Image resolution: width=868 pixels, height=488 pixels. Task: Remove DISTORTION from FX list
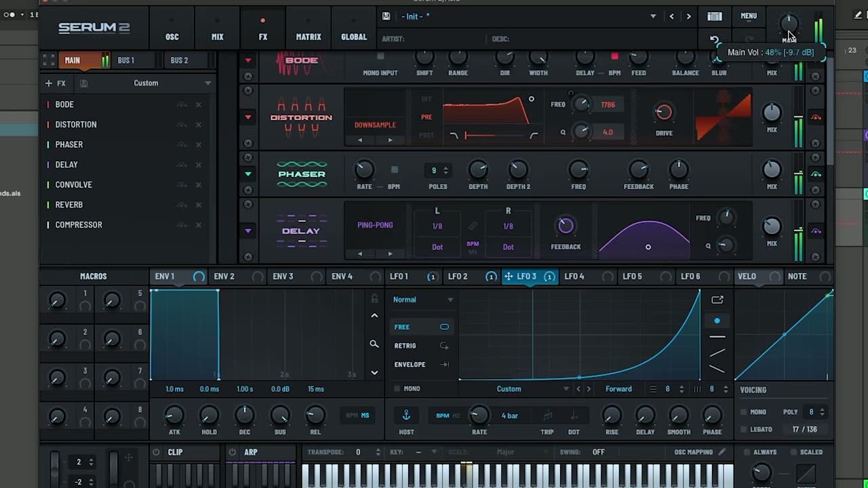pyautogui.click(x=199, y=125)
